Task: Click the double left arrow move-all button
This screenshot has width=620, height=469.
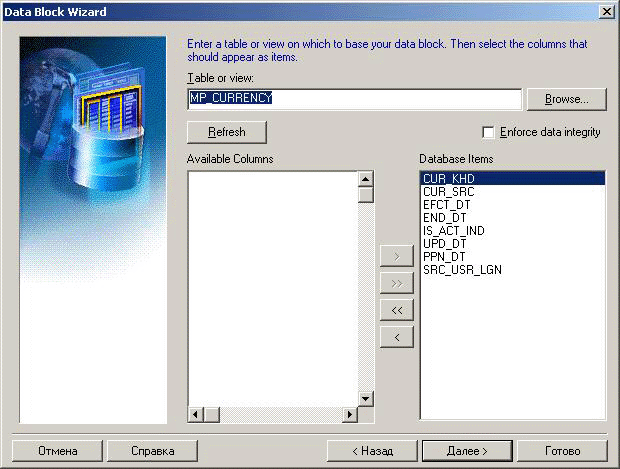Action: click(396, 310)
